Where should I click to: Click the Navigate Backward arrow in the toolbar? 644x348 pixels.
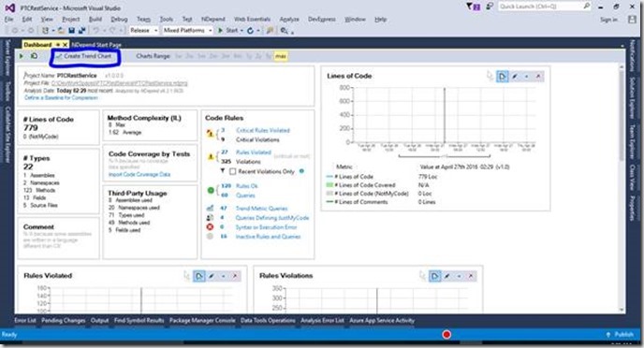15,30
